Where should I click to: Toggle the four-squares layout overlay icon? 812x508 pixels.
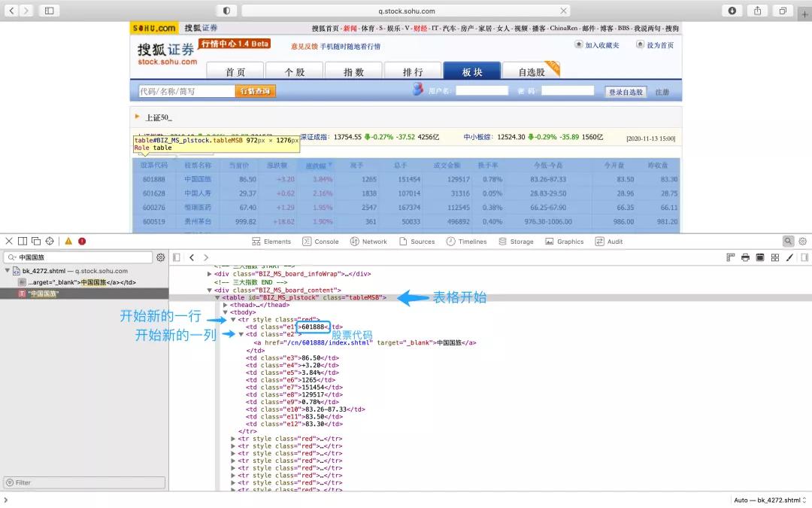coord(775,257)
